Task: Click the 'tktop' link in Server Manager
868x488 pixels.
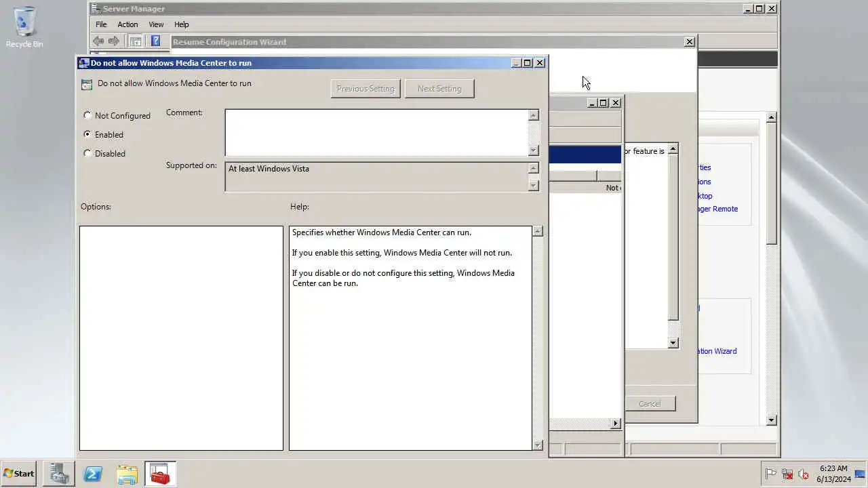Action: (x=705, y=196)
